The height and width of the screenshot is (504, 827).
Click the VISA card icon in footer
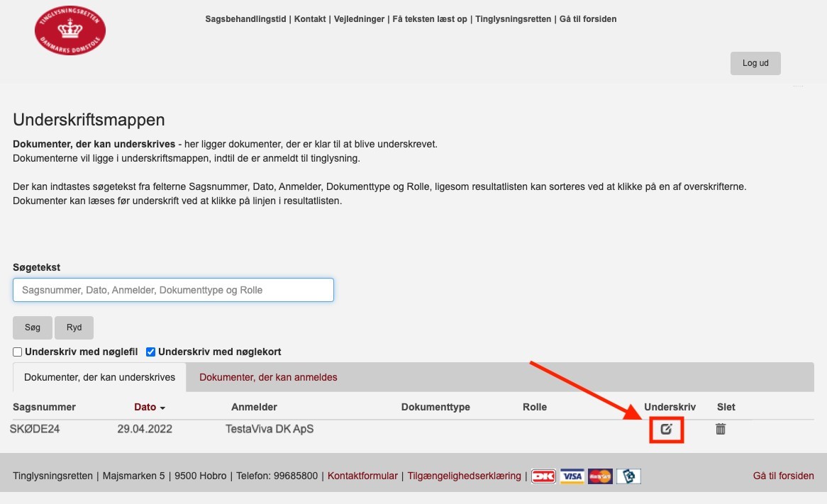click(572, 476)
